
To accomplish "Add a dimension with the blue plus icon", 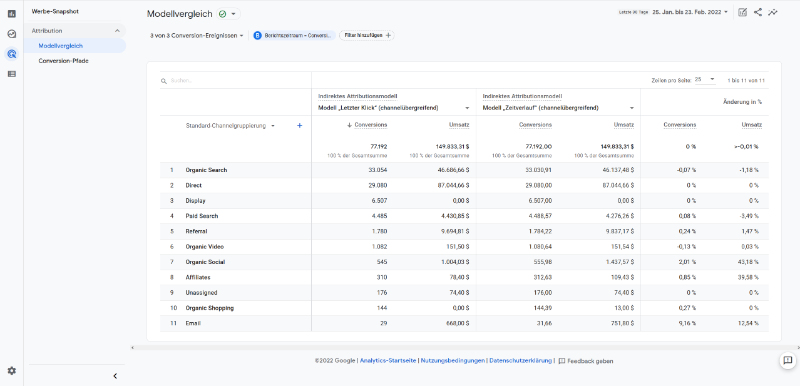I will [299, 125].
